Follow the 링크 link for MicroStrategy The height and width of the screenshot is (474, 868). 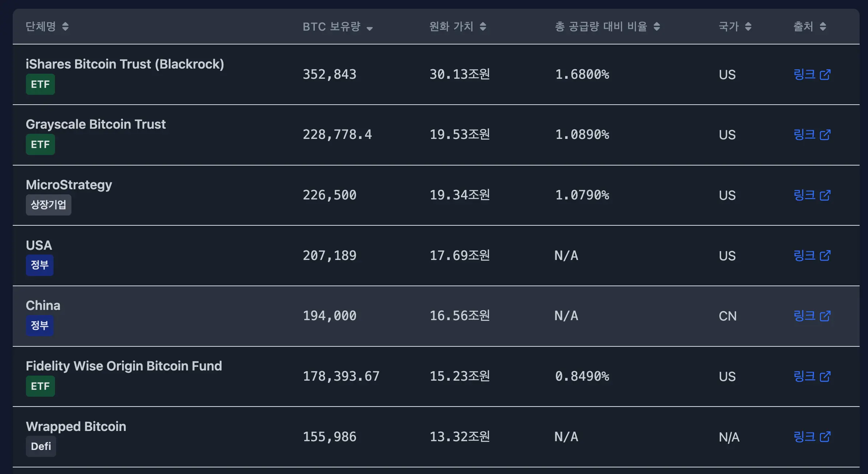804,195
